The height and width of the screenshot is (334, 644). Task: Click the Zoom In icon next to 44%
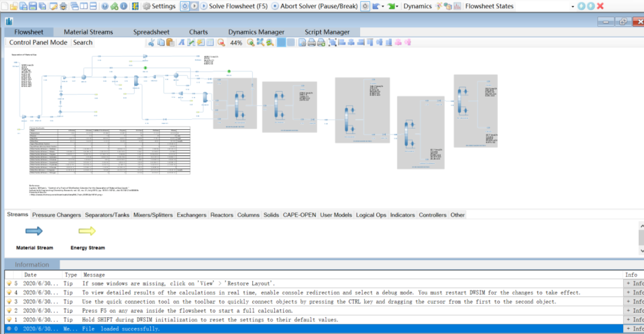tap(251, 43)
